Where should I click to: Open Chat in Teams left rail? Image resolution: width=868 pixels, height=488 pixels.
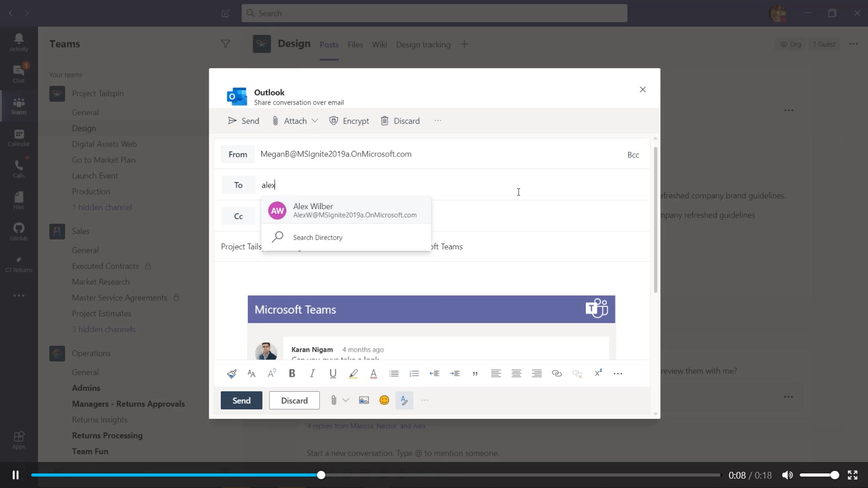(x=19, y=74)
